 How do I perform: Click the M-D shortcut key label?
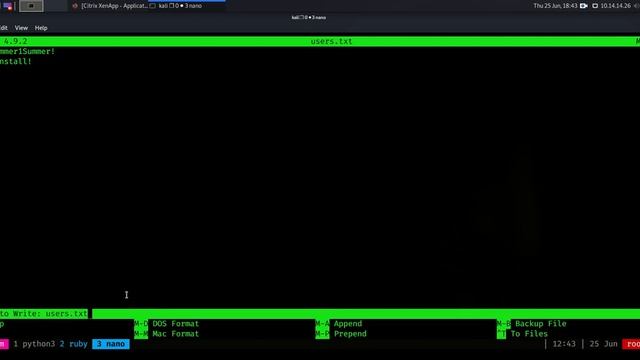coord(141,324)
